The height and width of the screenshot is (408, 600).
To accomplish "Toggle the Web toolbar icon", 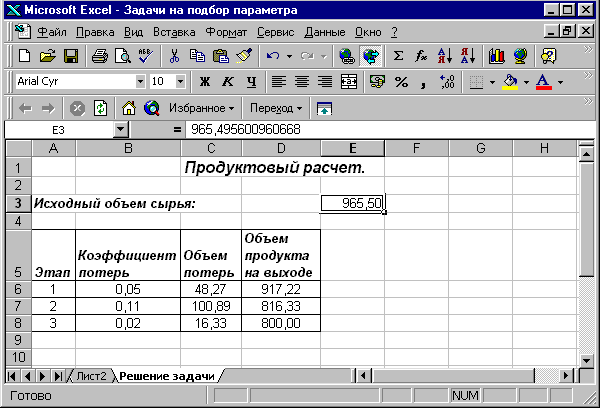I will point(371,56).
